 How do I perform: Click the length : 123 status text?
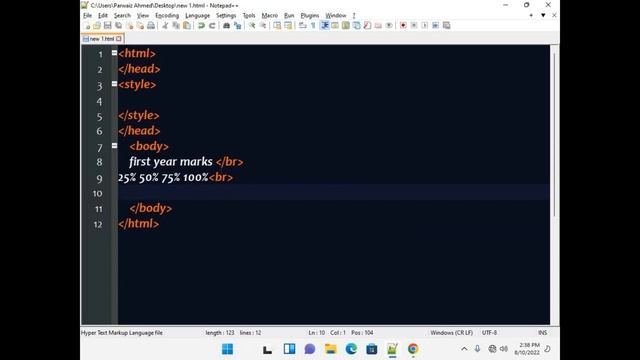point(220,333)
